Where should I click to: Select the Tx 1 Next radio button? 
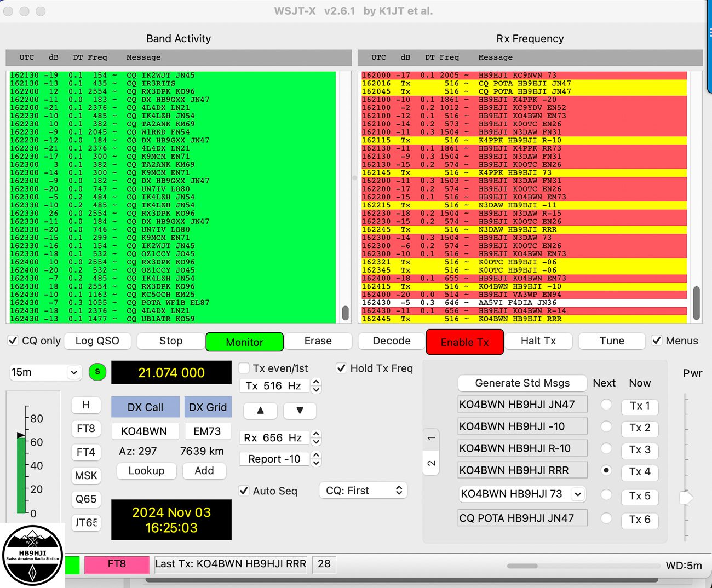606,405
